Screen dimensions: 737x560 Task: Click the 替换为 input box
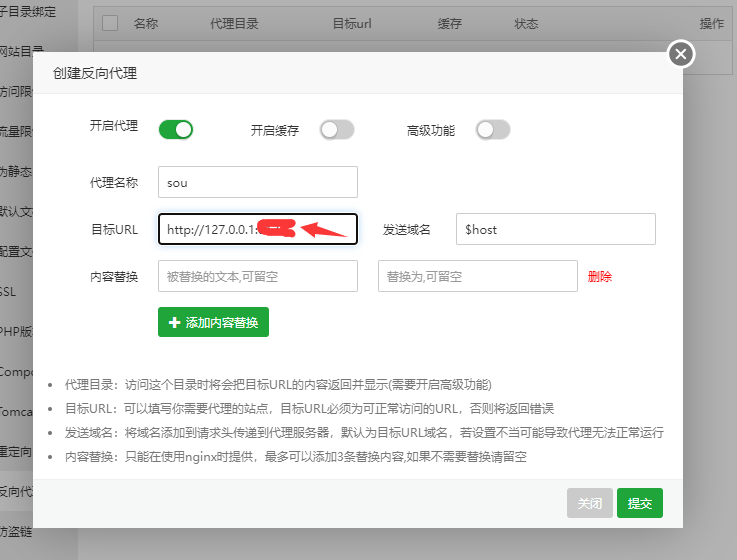[477, 276]
